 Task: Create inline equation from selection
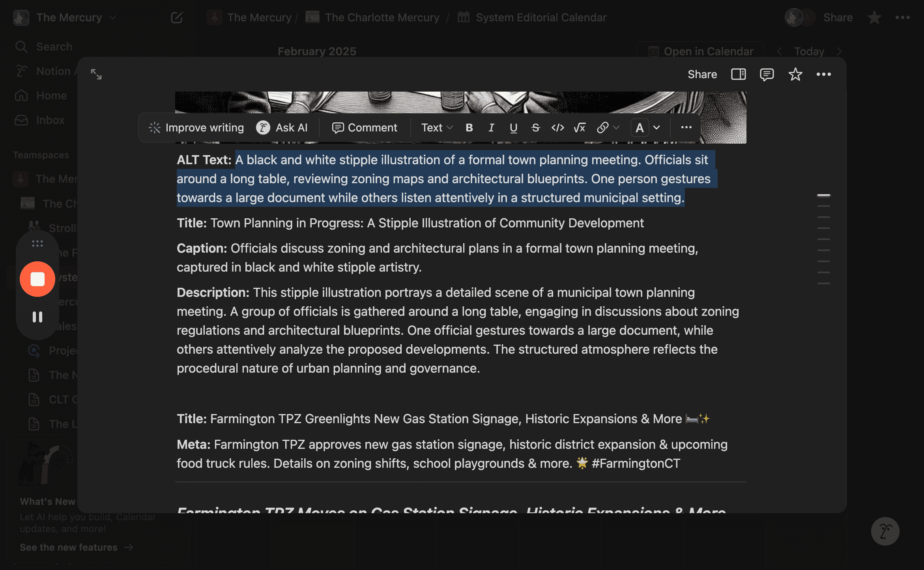(x=580, y=127)
